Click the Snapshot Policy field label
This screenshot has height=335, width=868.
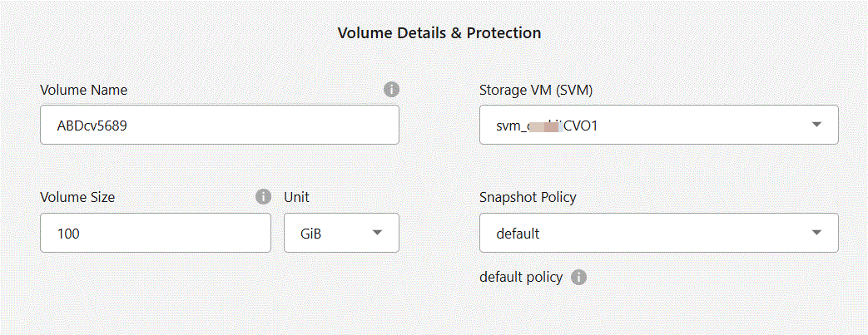528,197
